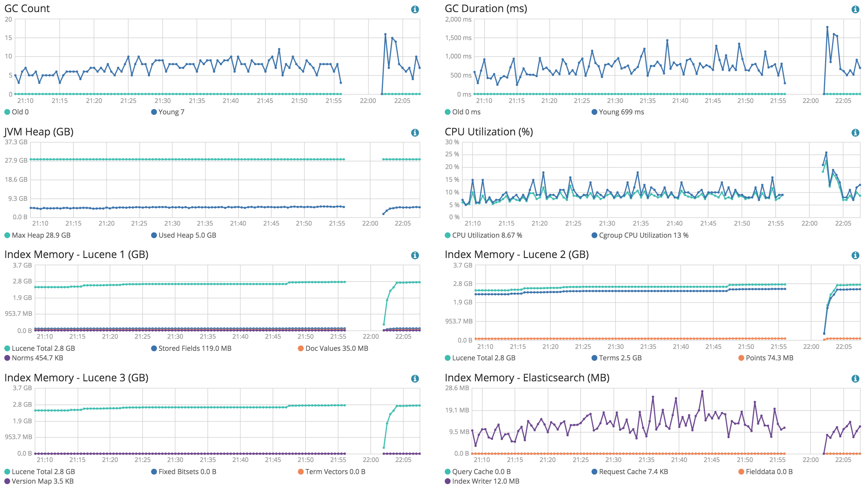This screenshot has width=868, height=490.
Task: Click the GC Duration info icon
Action: (x=855, y=10)
